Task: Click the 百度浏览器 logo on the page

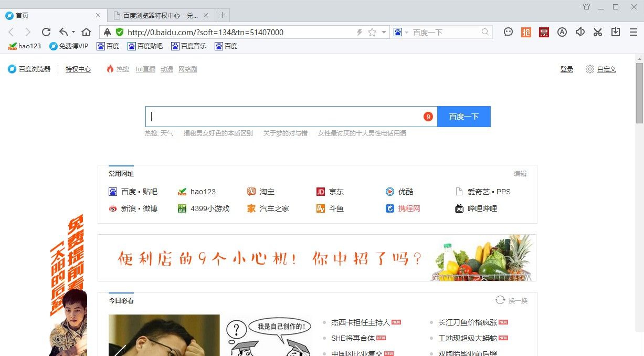Action: tap(12, 69)
